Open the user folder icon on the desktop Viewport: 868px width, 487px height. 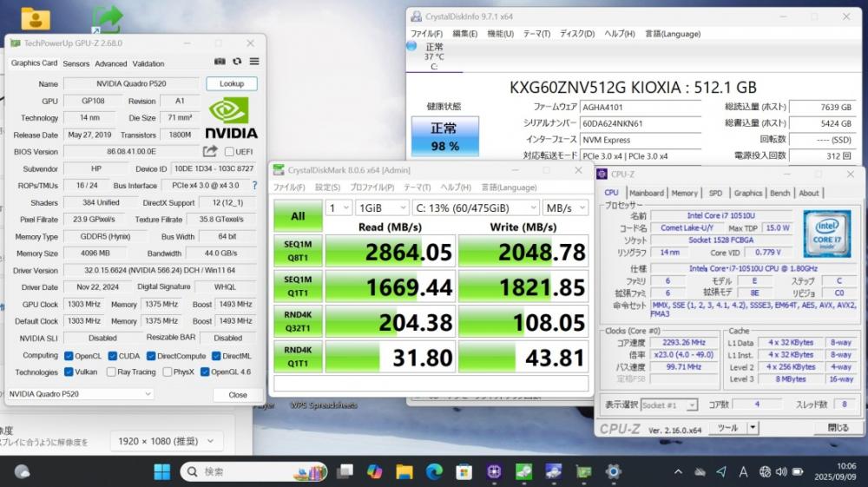pyautogui.click(x=36, y=18)
